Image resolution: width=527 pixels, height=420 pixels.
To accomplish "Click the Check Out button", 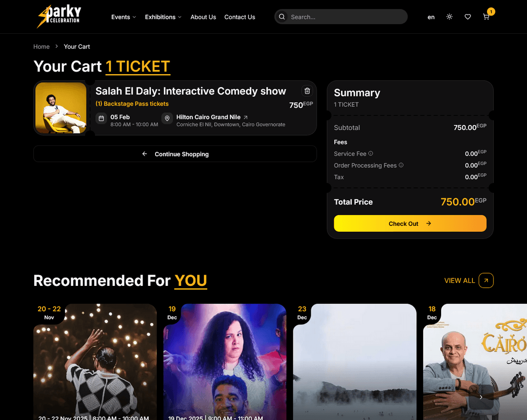I will click(410, 223).
